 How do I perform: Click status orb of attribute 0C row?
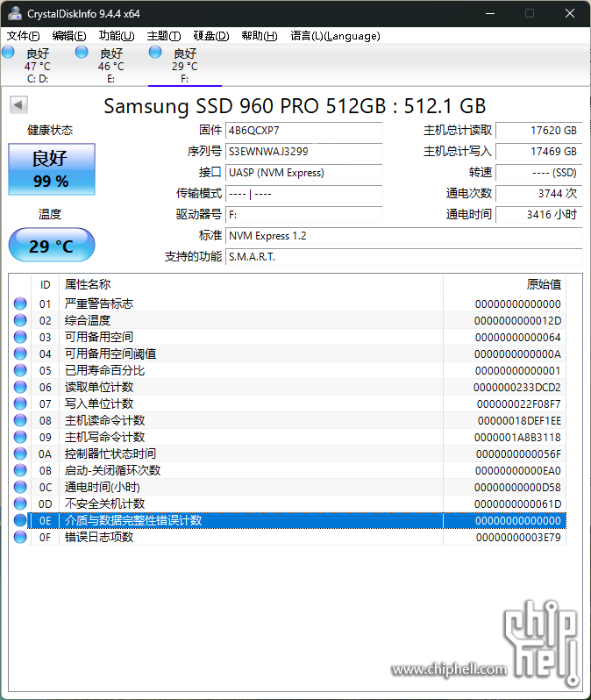(20, 487)
